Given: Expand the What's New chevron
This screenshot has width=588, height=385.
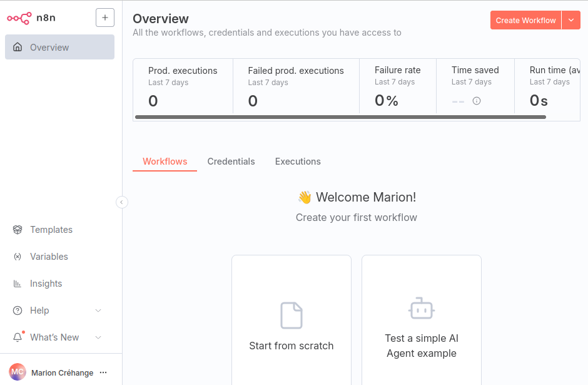Looking at the screenshot, I should [x=98, y=337].
